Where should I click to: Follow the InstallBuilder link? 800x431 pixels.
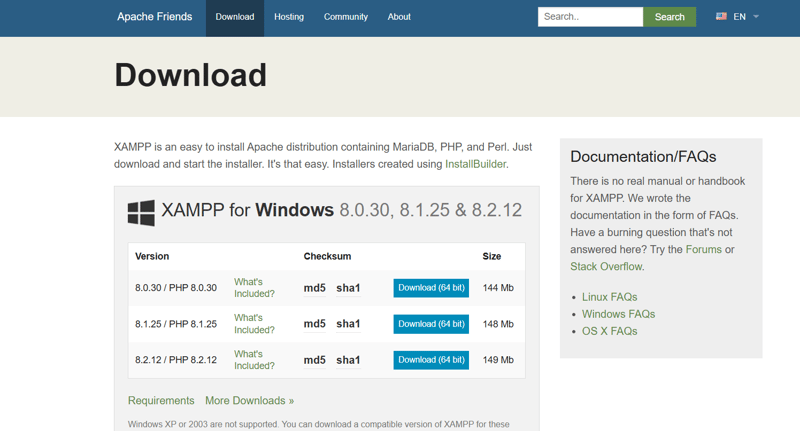point(476,164)
